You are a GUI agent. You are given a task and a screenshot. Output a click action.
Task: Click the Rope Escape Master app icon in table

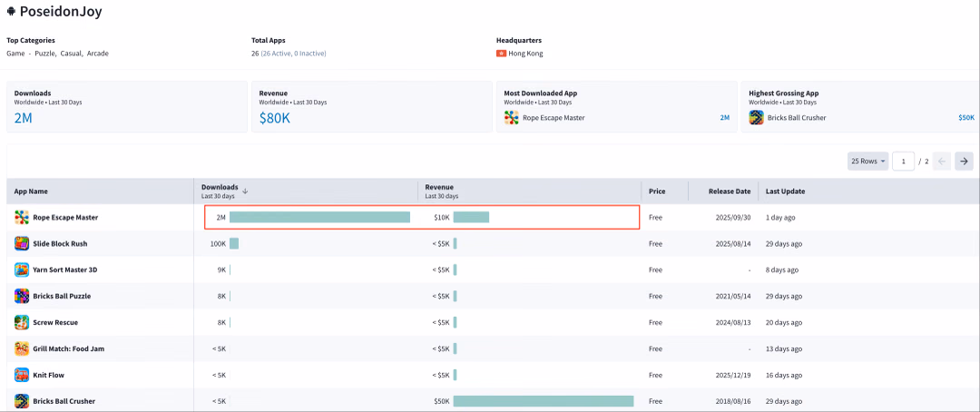click(x=22, y=218)
